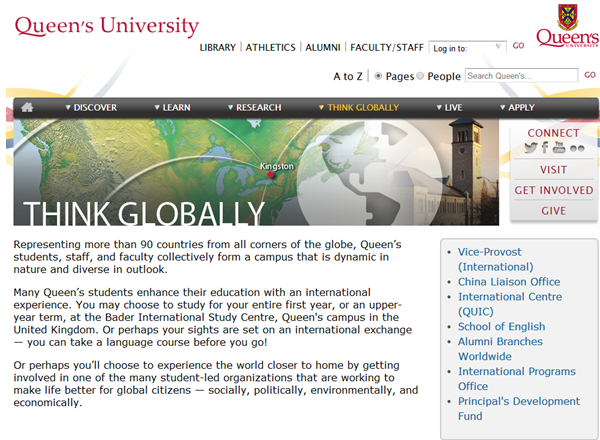Click GO next to the login dropdown
This screenshot has width=600, height=440.
coord(518,46)
